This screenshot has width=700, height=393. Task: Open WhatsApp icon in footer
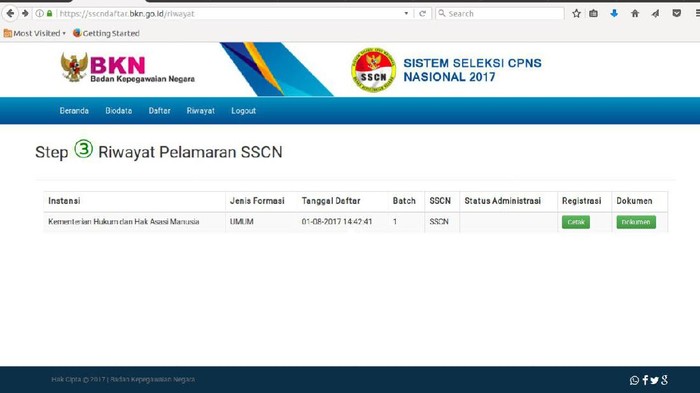click(634, 380)
